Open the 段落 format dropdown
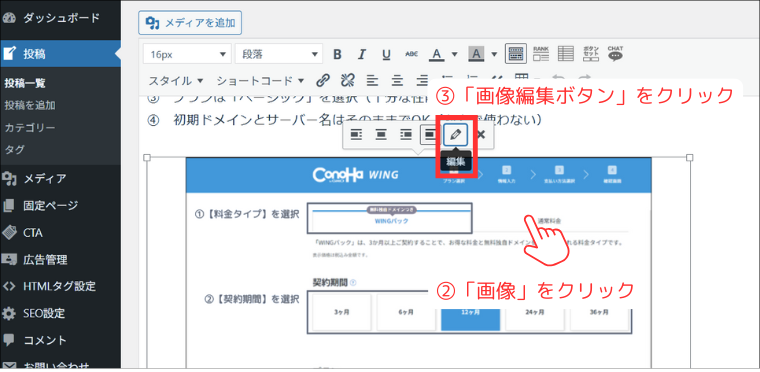The width and height of the screenshot is (760, 372). click(x=279, y=54)
